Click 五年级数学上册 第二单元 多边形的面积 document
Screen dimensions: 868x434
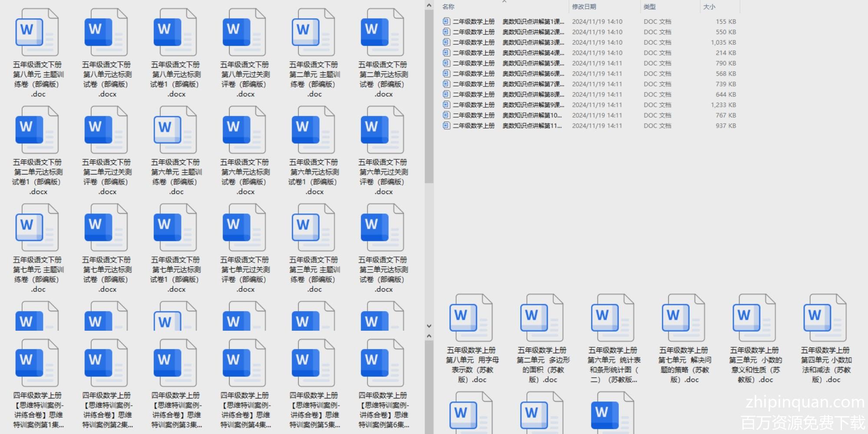tap(542, 319)
